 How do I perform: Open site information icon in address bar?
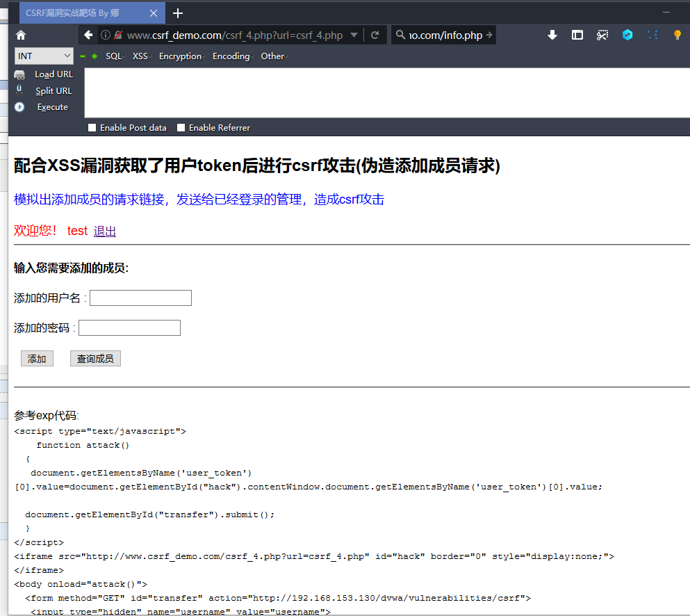(x=106, y=35)
